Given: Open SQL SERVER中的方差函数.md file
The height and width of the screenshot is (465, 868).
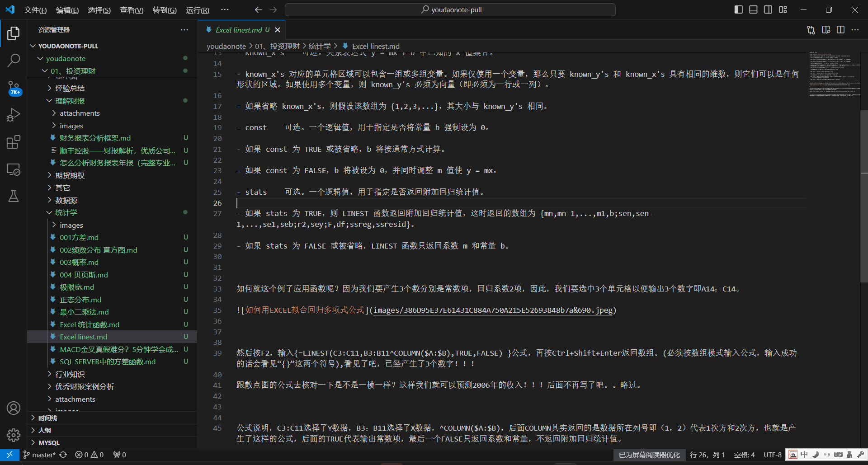Looking at the screenshot, I should click(x=112, y=362).
